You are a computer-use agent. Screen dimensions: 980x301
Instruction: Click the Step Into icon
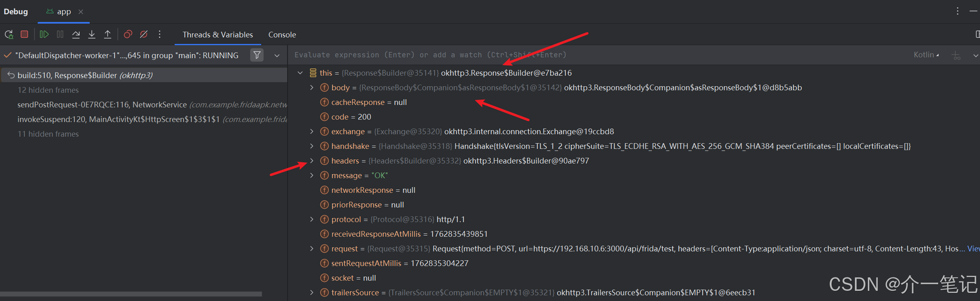(x=92, y=35)
